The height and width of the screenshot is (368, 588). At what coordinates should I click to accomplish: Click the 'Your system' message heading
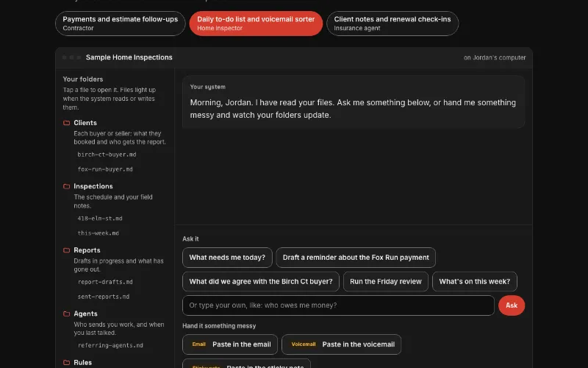[208, 87]
